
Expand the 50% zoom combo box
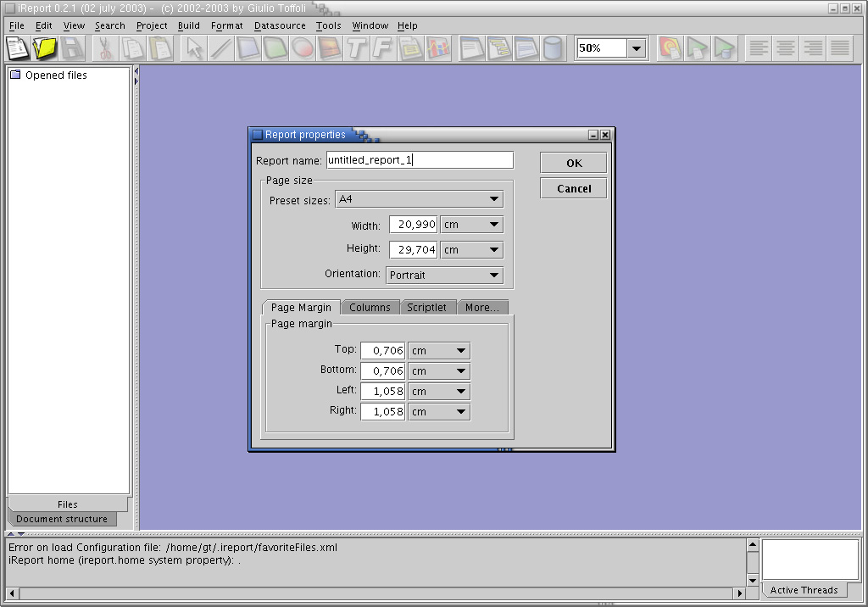pos(637,48)
